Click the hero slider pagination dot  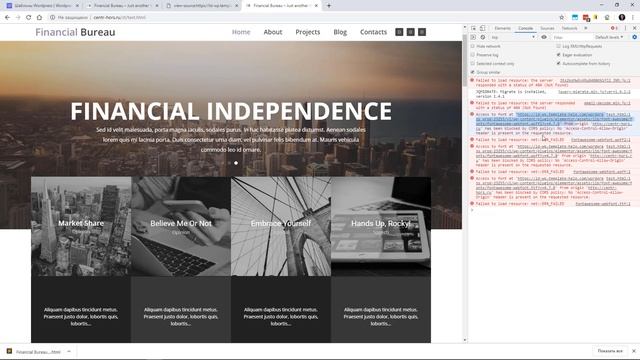pos(236,163)
